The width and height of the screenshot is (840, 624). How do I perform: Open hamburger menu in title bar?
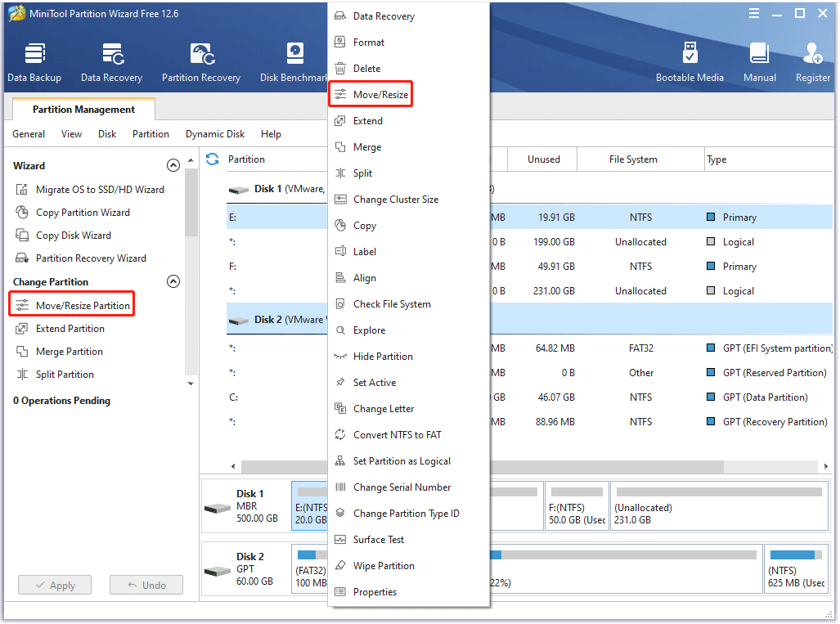point(754,13)
